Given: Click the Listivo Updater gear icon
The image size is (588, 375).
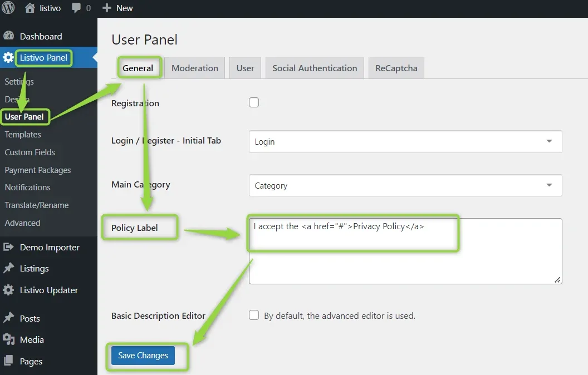Looking at the screenshot, I should [x=8, y=290].
